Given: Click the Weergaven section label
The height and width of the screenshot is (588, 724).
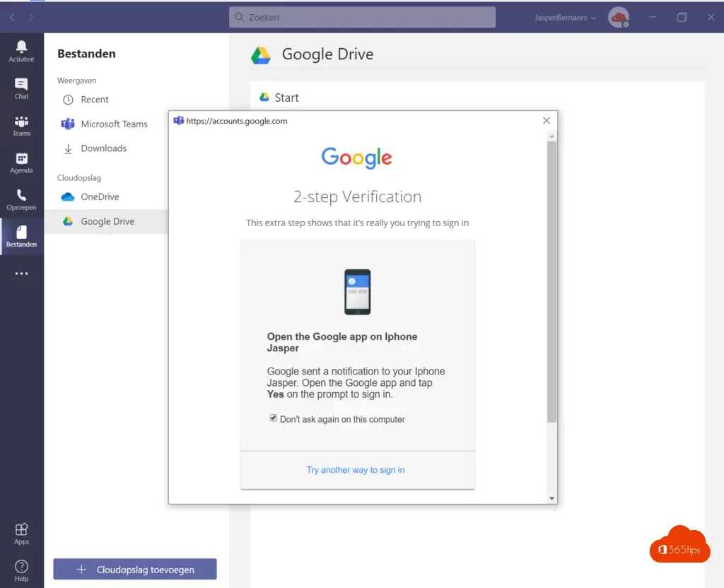Looking at the screenshot, I should 76,81.
